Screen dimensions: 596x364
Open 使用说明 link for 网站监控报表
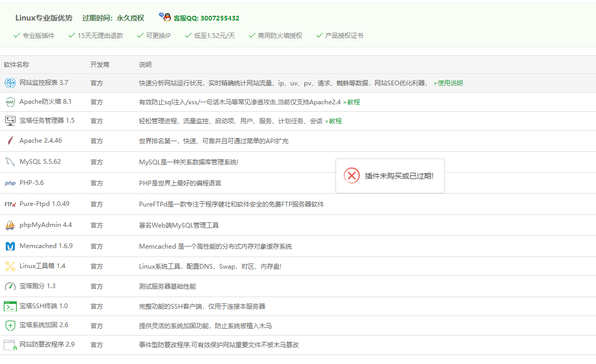coord(448,83)
